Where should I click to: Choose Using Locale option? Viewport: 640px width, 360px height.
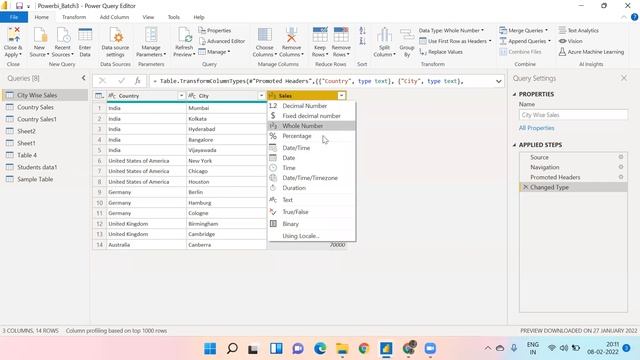pos(311,236)
